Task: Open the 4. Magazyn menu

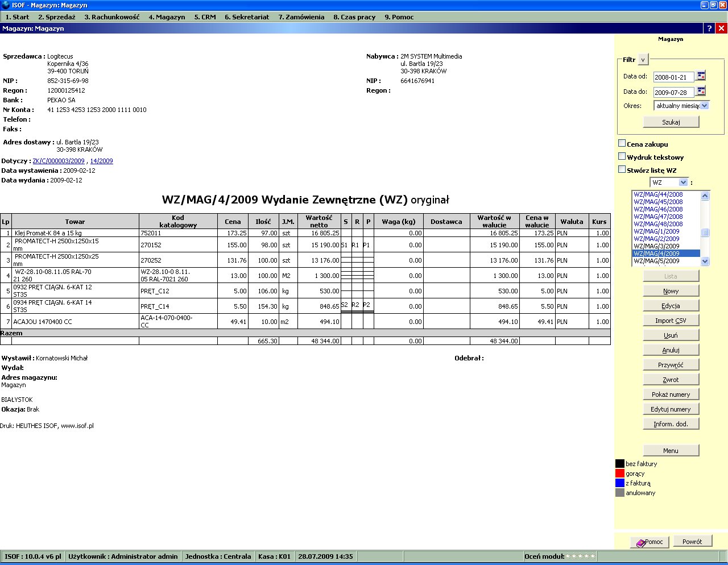Action: [167, 17]
